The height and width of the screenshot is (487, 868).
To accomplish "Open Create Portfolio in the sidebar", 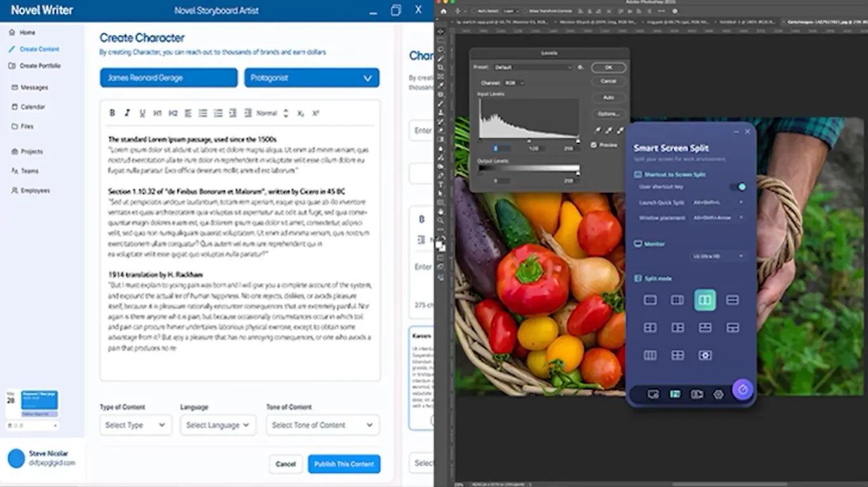I will (x=39, y=66).
